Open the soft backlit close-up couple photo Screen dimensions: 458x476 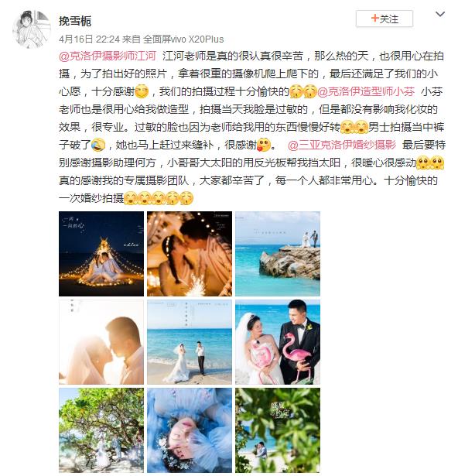pos(101,342)
